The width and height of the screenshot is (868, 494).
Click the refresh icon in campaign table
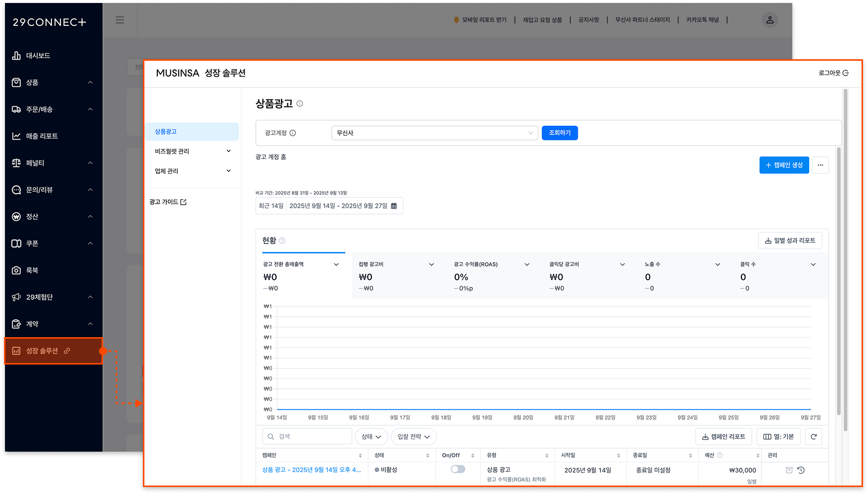pyautogui.click(x=813, y=437)
